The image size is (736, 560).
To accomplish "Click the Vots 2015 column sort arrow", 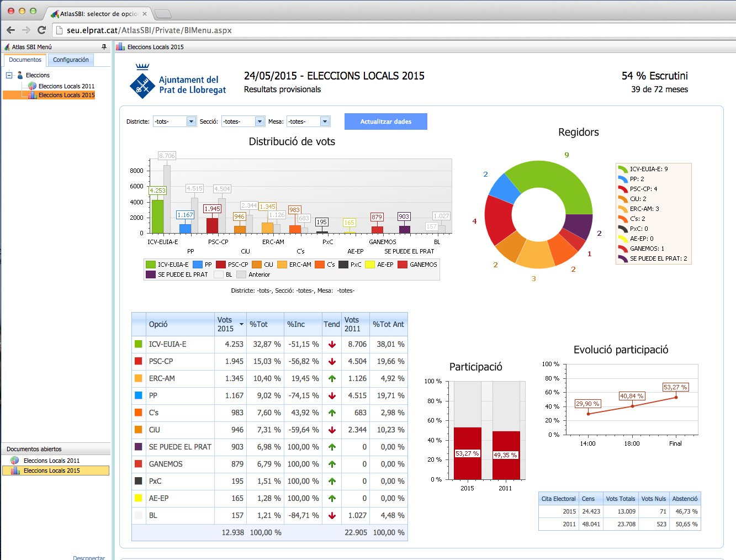I will tap(241, 324).
